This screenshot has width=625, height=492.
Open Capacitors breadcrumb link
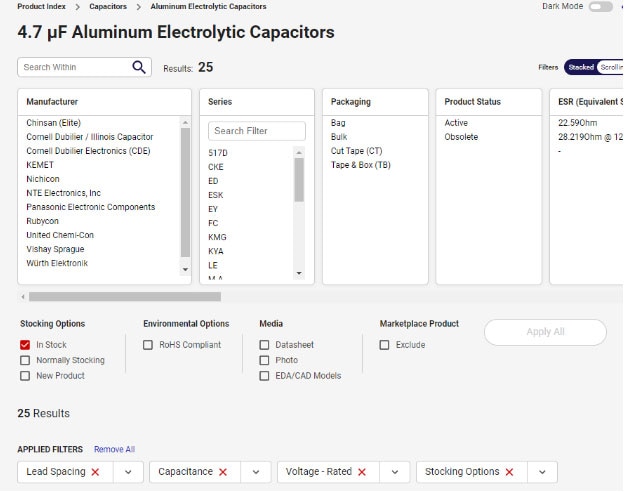[x=108, y=6]
